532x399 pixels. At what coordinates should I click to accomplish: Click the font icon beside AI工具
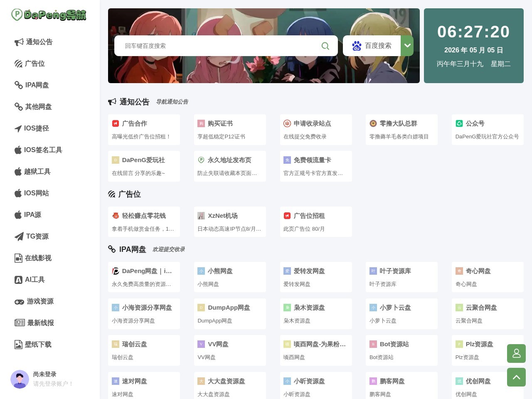pos(18,280)
